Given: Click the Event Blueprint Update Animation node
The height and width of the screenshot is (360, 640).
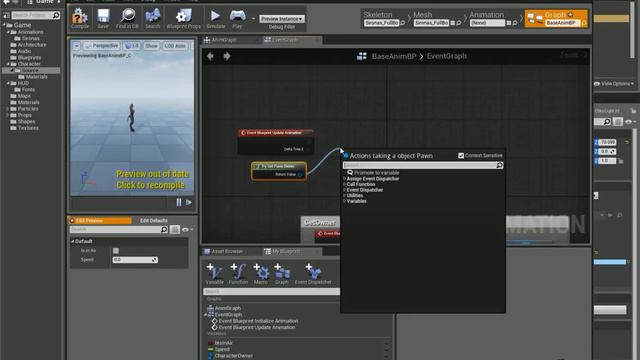Looking at the screenshot, I should 276,142.
